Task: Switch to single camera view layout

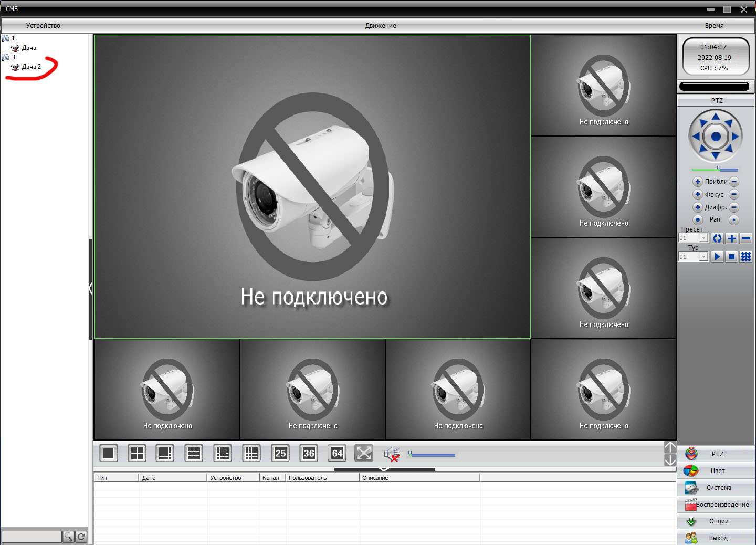Action: click(x=109, y=453)
